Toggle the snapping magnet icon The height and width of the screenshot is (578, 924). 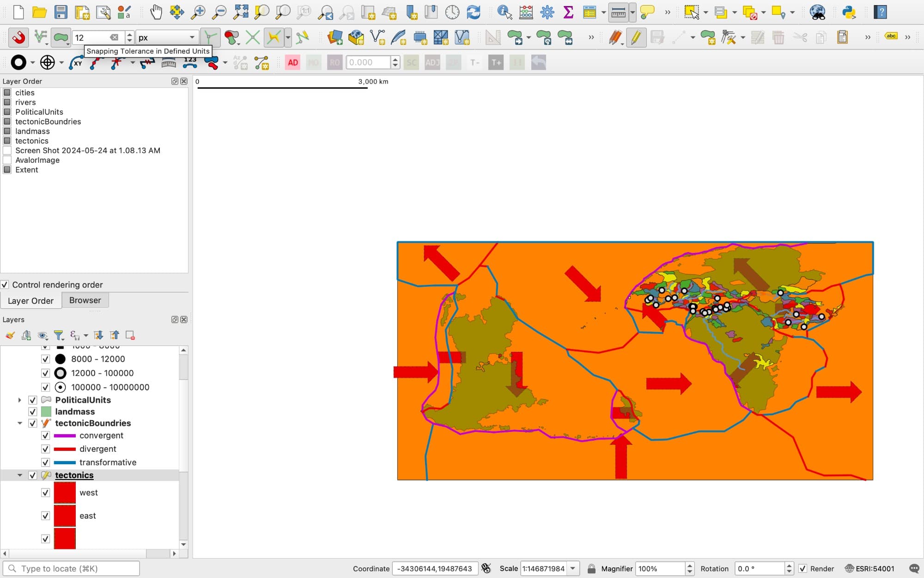point(18,37)
